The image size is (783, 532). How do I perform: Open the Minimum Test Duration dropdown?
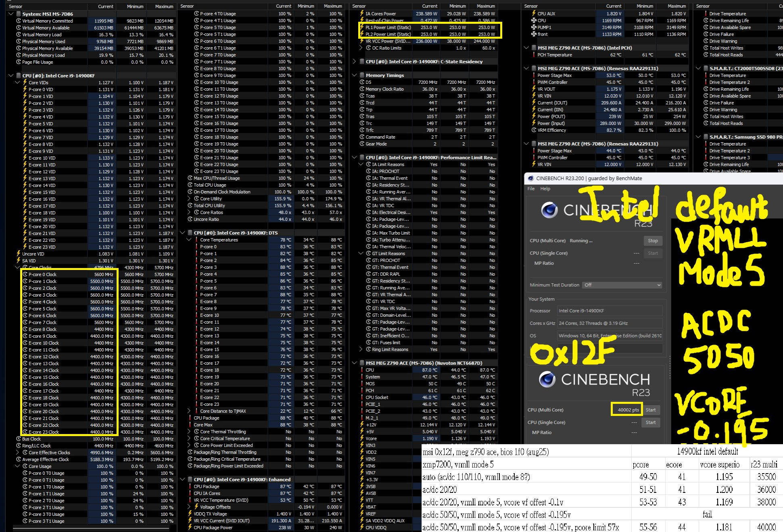pyautogui.click(x=622, y=285)
